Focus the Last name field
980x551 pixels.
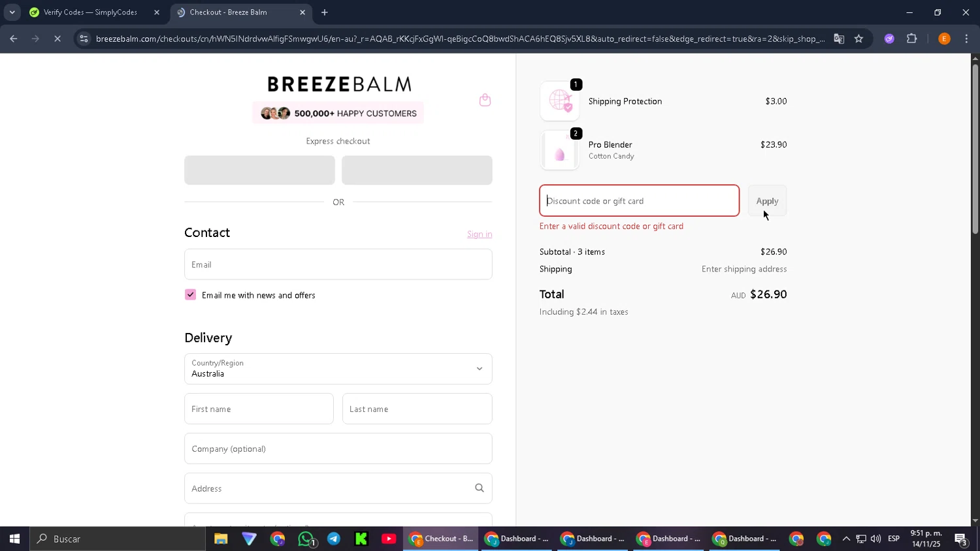pos(417,409)
